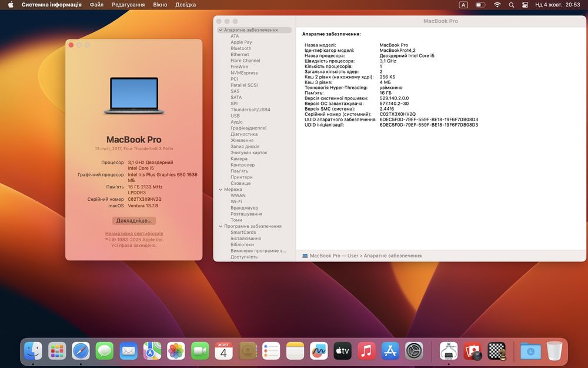
Task: Open Reminders app in the Dock
Action: (x=271, y=351)
